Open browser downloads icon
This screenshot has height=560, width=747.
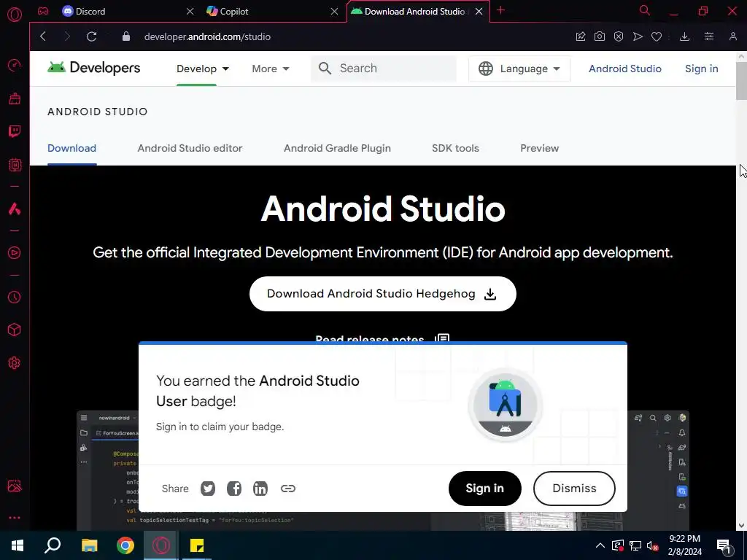pos(684,36)
